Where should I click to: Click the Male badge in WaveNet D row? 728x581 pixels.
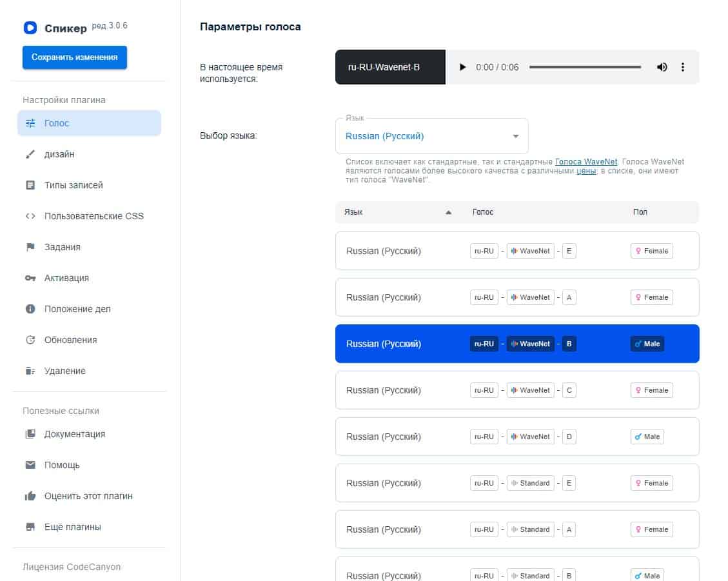click(647, 437)
